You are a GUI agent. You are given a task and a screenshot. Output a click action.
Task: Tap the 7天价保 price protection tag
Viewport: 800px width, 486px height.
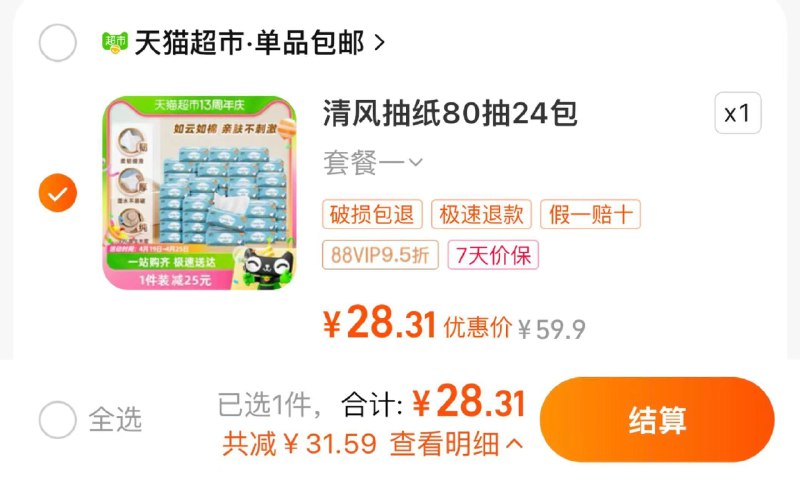point(493,254)
